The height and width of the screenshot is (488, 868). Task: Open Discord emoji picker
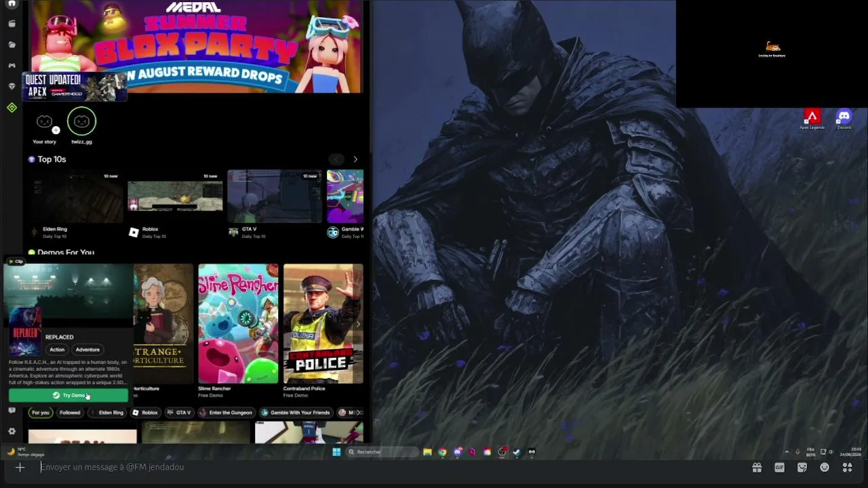(825, 467)
